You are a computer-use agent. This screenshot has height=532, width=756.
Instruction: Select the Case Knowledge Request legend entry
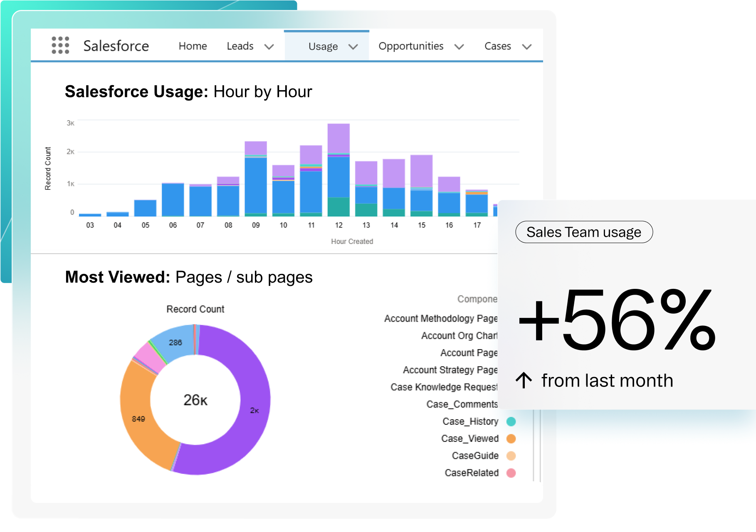tap(444, 387)
